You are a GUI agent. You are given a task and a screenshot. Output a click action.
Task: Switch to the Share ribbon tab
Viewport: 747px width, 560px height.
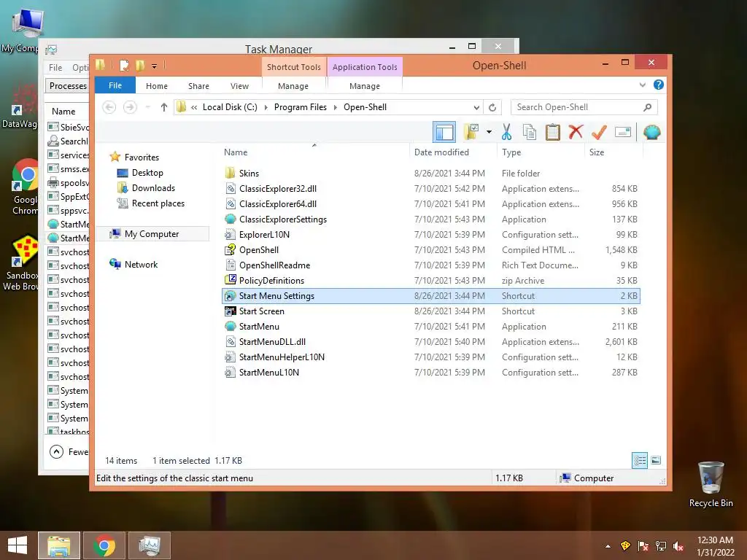[198, 86]
